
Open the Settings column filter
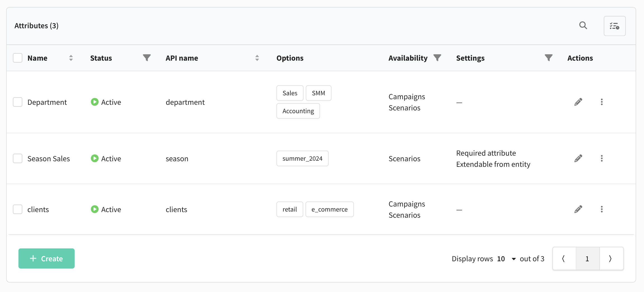point(548,58)
